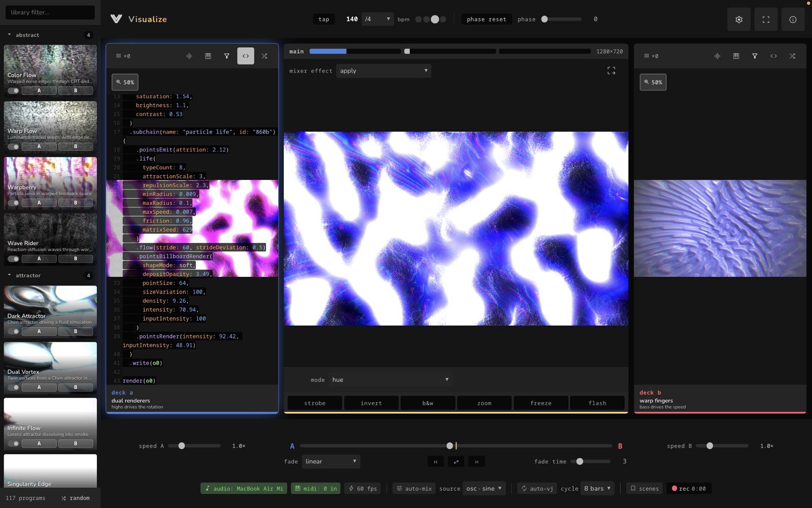The width and height of the screenshot is (812, 508).
Task: Shuffle deck A with randomize icon
Action: [x=264, y=56]
